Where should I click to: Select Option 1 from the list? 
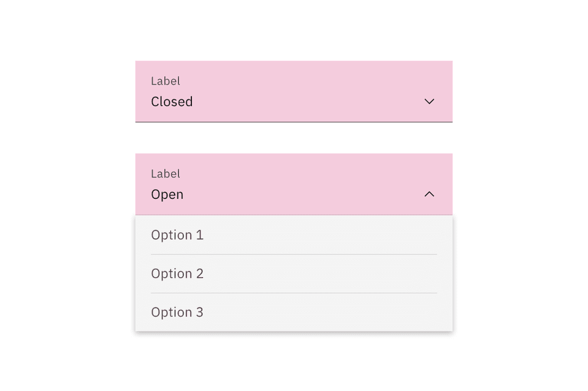(177, 235)
